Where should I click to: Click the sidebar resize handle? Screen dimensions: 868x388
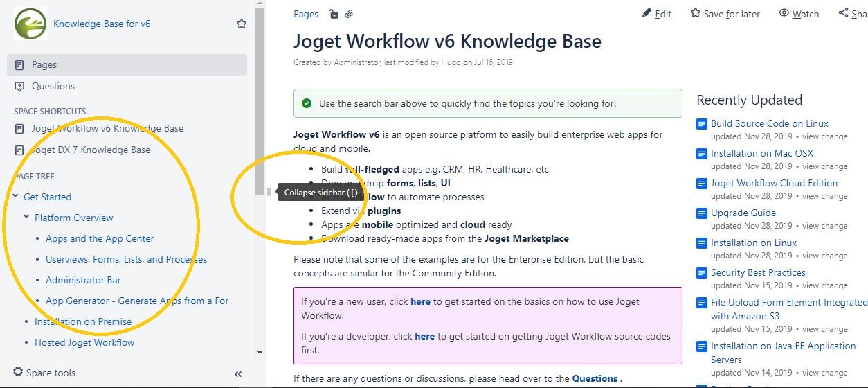coord(269,192)
